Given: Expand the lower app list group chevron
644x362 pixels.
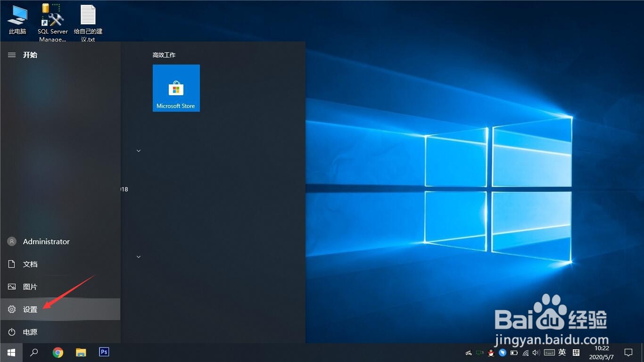Looking at the screenshot, I should click(139, 257).
